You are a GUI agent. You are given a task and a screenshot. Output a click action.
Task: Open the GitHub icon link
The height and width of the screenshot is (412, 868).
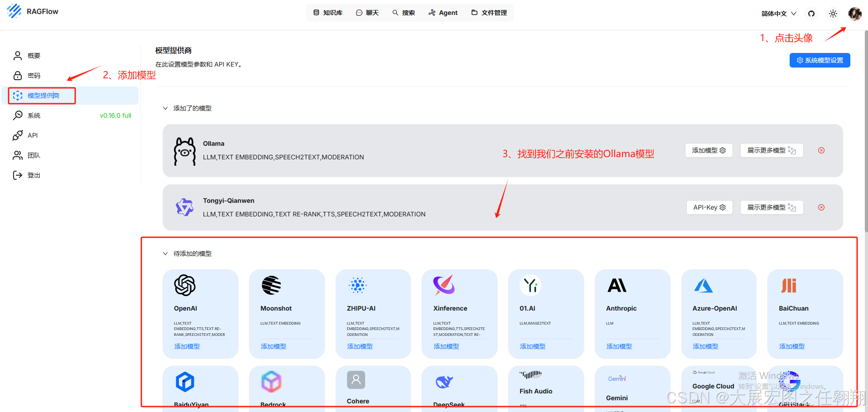pyautogui.click(x=811, y=14)
